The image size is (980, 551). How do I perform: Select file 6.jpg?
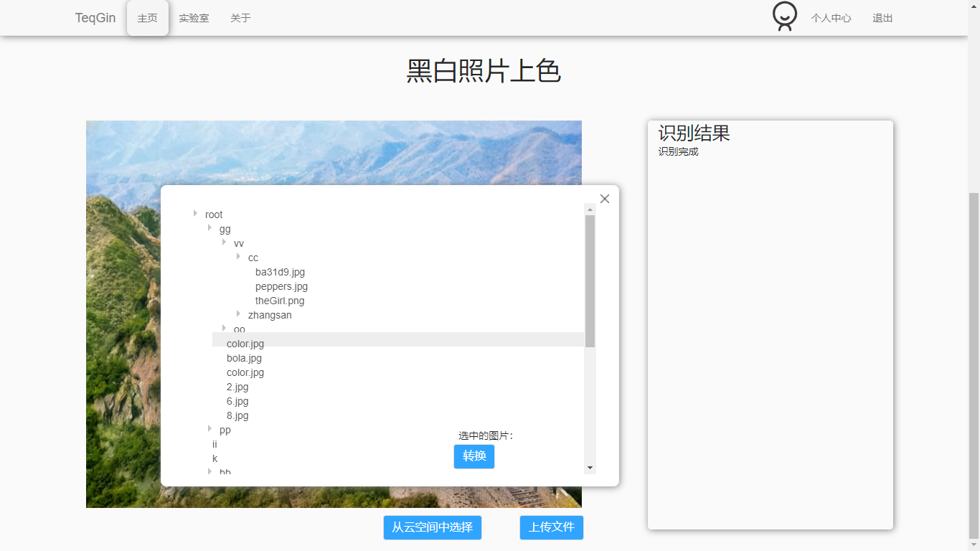tap(237, 401)
